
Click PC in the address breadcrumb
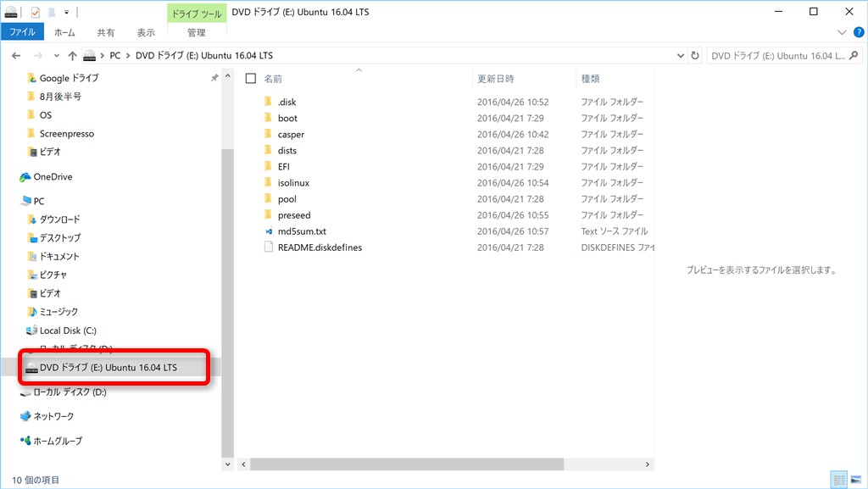[x=114, y=55]
